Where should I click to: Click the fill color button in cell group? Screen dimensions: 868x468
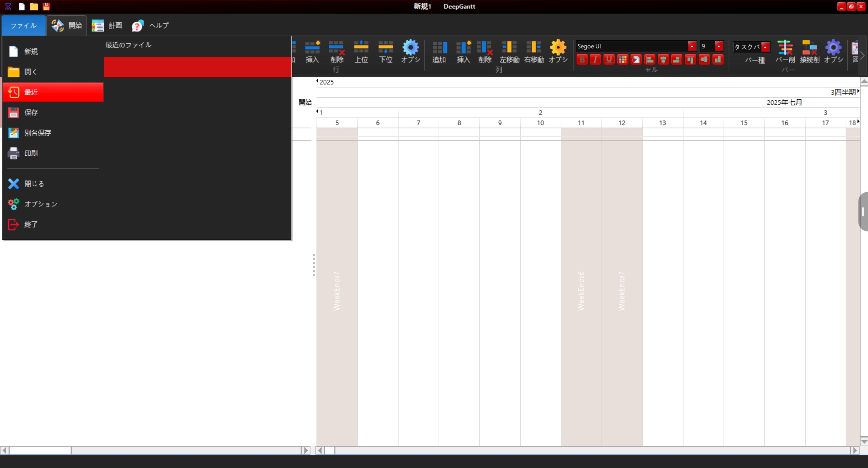[x=636, y=60]
